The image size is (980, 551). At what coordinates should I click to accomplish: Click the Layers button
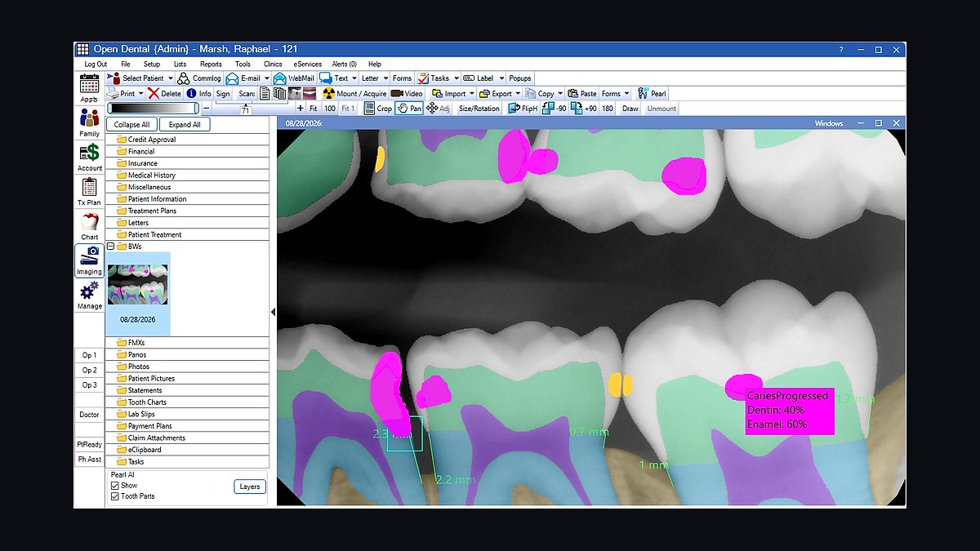pyautogui.click(x=250, y=487)
